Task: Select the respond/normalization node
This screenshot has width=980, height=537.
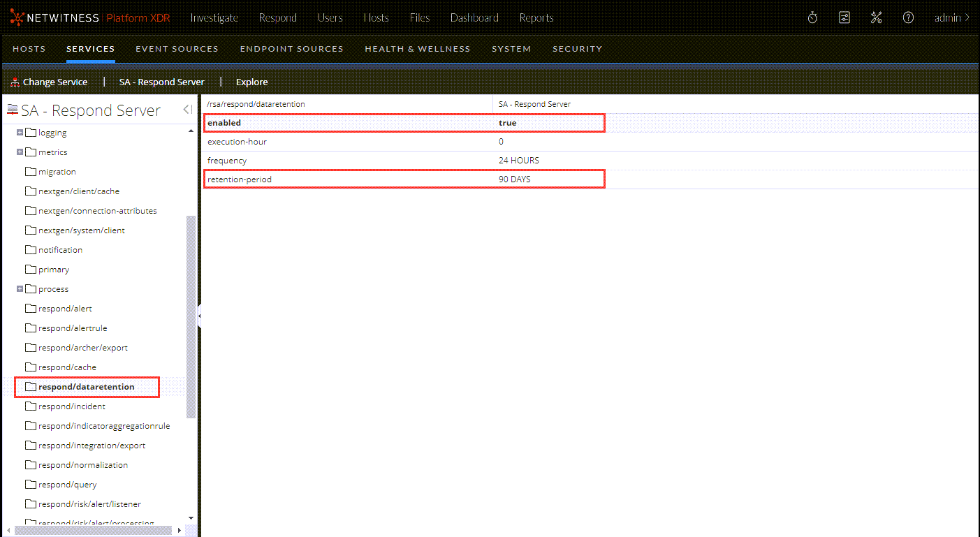Action: point(83,465)
